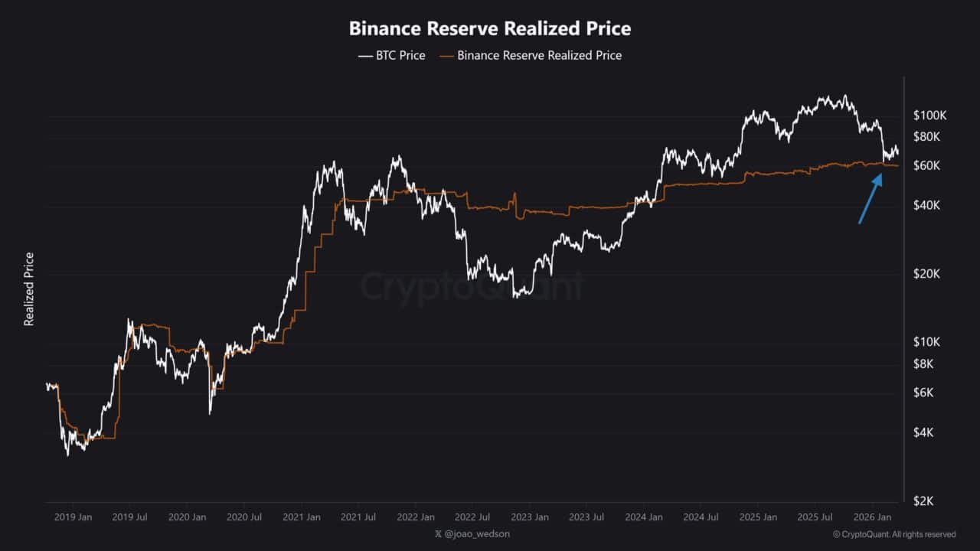Select the 2019 Jan x-axis label
Image resolution: width=980 pixels, height=551 pixels.
73,517
